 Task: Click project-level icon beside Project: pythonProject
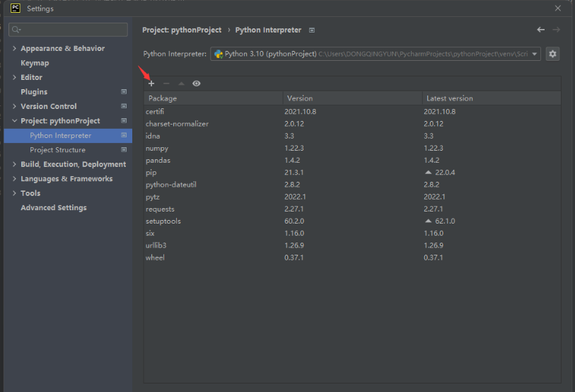(x=124, y=121)
